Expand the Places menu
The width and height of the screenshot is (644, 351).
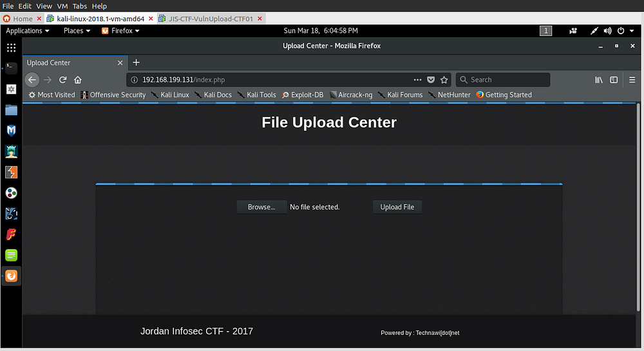[77, 30]
